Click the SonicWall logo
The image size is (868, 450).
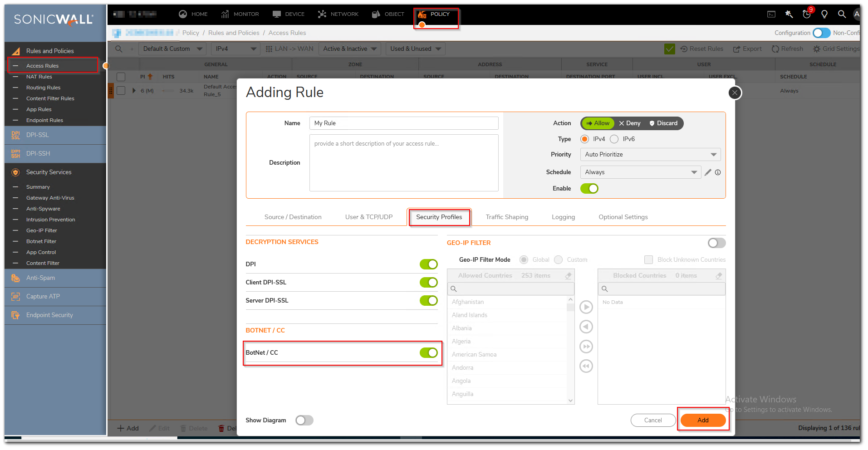coord(54,20)
